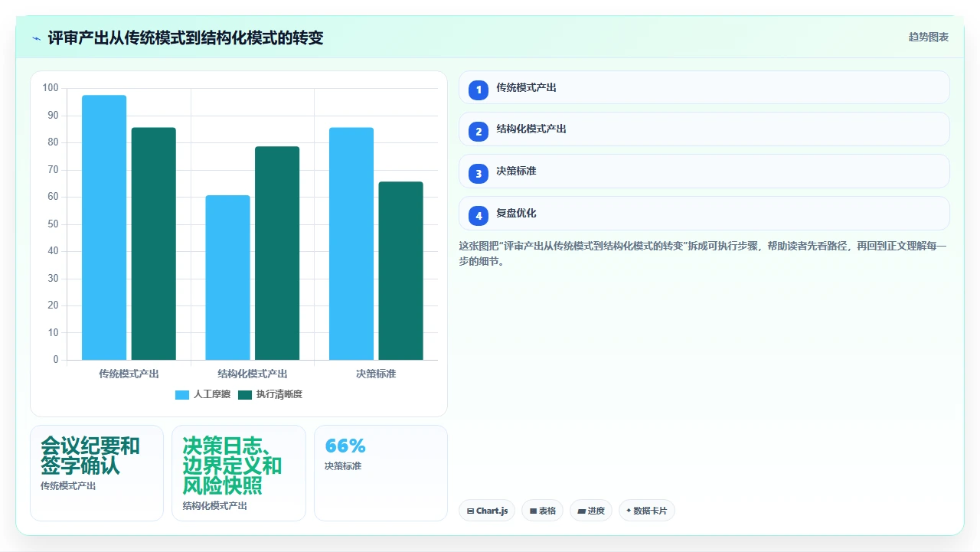This screenshot has height=552, width=980.
Task: Click the 趋势图表 label in header
Action: coord(929,37)
